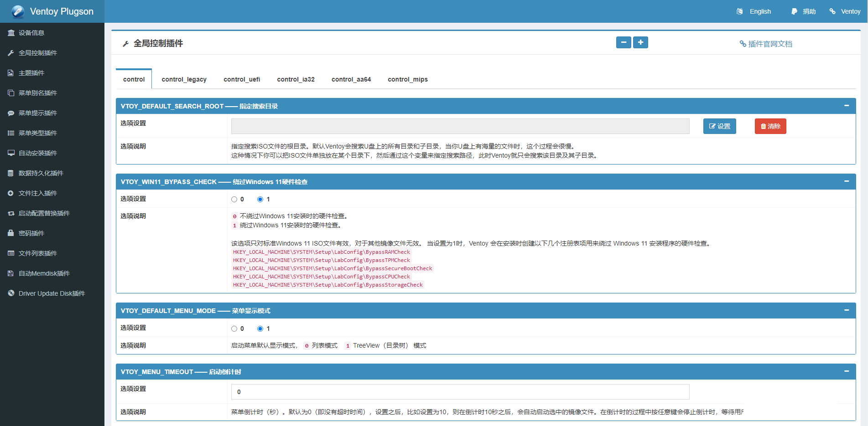Open 文件注入插件 in the sidebar
Screen dimensions: 868x426
click(x=52, y=193)
